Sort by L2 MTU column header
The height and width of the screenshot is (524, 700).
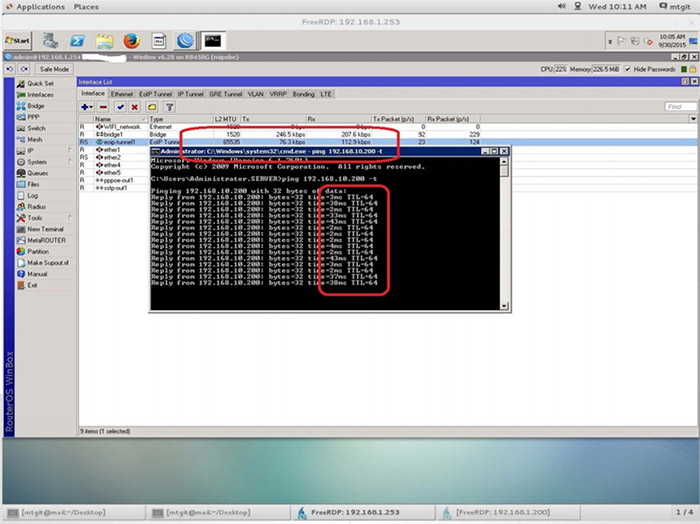(x=226, y=119)
